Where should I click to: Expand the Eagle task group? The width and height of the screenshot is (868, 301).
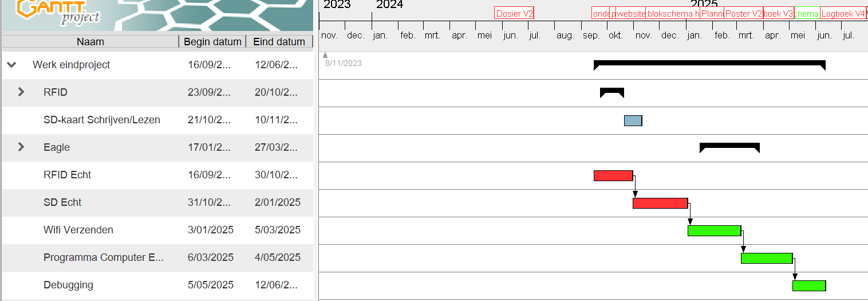point(21,147)
